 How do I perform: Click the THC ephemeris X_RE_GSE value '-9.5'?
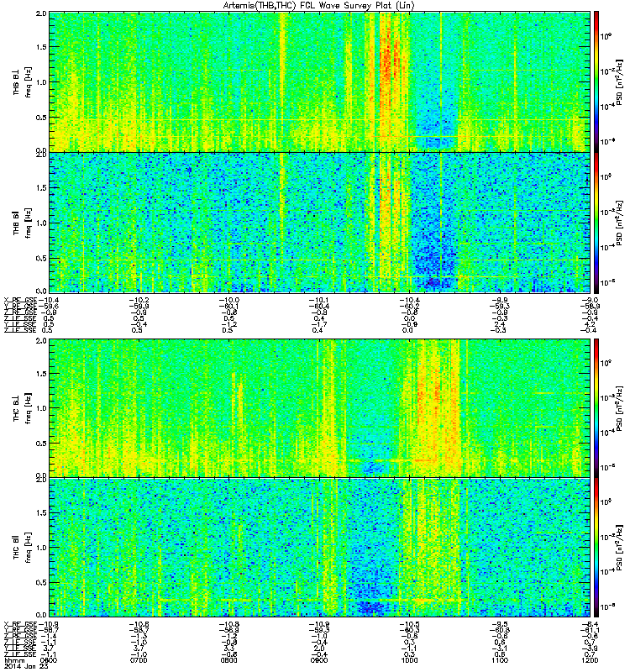pyautogui.click(x=500, y=624)
